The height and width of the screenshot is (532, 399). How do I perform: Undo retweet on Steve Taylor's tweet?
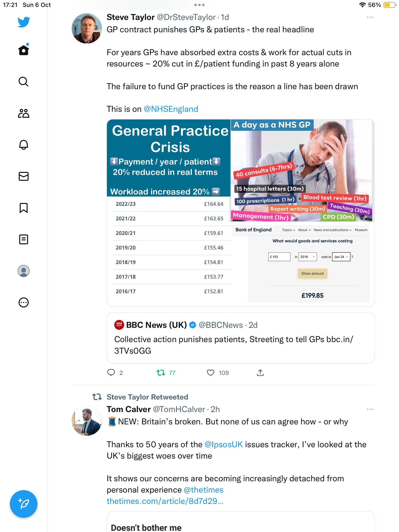pos(161,373)
